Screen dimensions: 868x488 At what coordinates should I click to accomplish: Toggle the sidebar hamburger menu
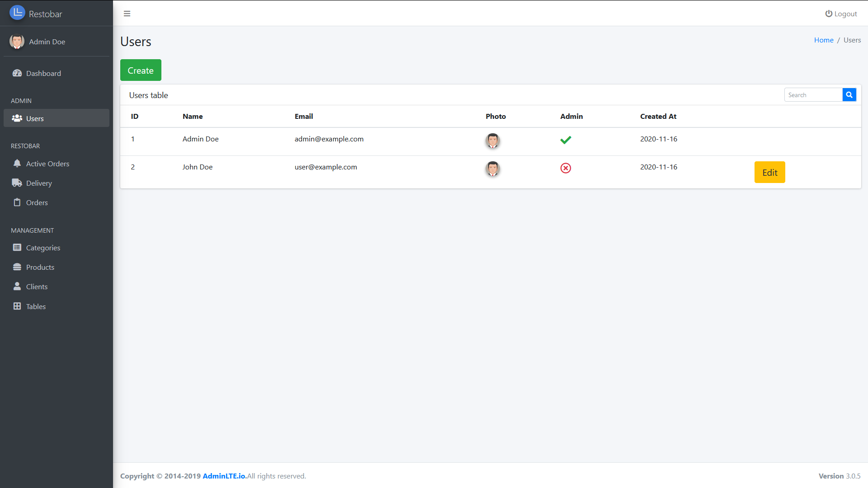click(127, 14)
